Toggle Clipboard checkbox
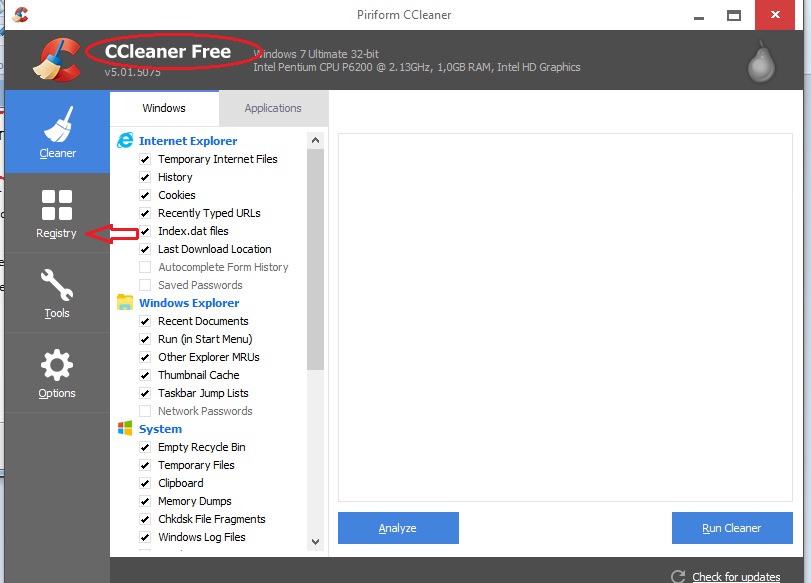Image resolution: width=811 pixels, height=583 pixels. [x=145, y=483]
